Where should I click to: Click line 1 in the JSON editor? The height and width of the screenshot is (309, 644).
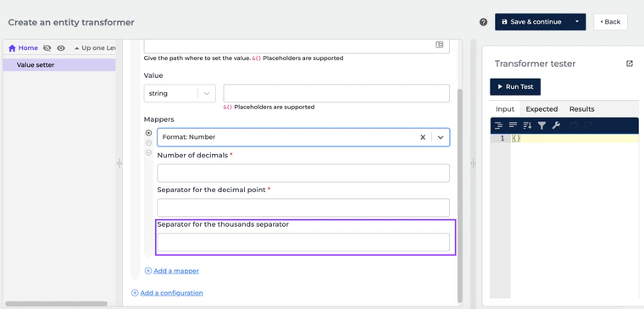575,138
